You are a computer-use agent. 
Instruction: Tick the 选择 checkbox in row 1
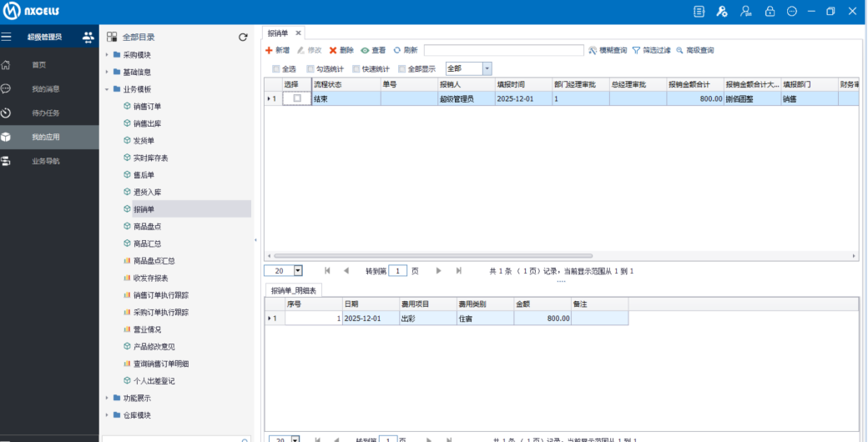[297, 98]
